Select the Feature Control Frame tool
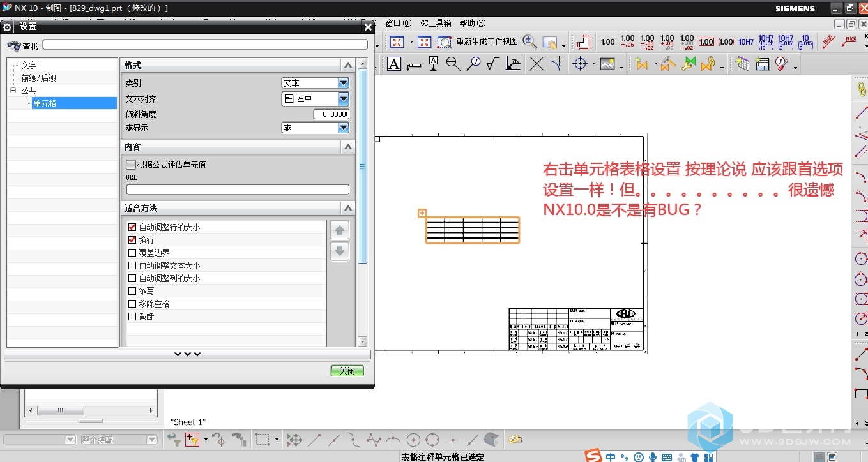 414,64
